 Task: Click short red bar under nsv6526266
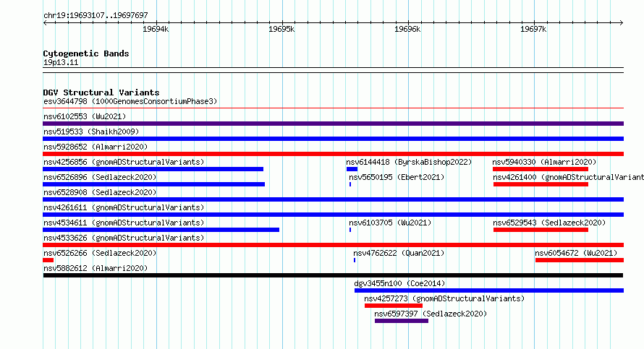click(x=48, y=260)
